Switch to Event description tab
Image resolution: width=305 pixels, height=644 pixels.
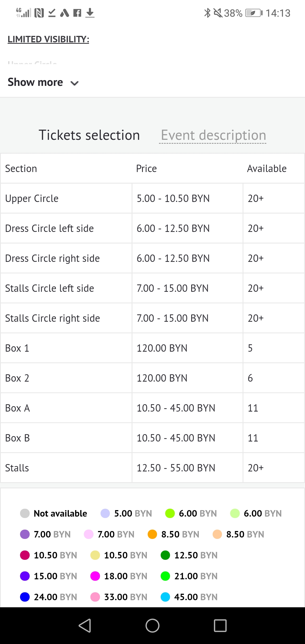click(x=213, y=135)
